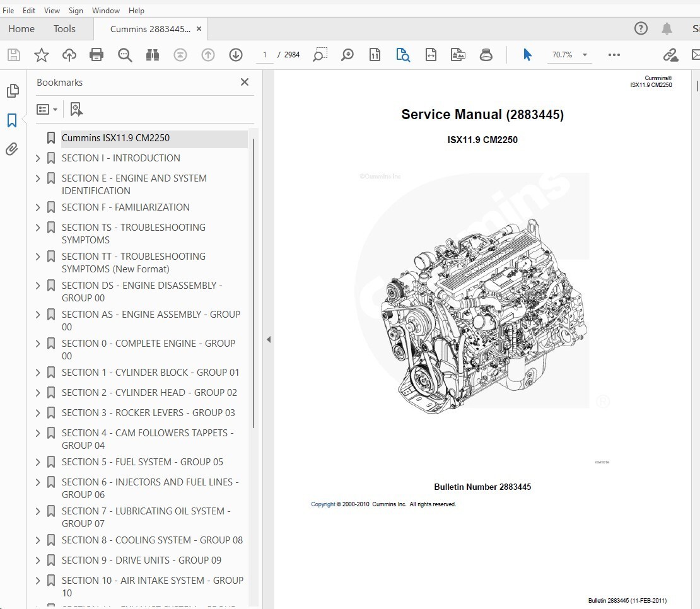The image size is (700, 609).
Task: Set actual size page view
Action: 375,55
